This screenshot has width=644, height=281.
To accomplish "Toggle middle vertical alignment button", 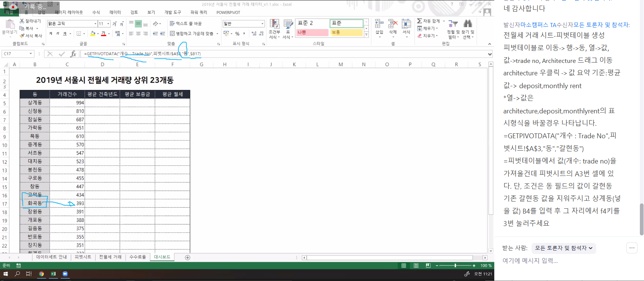I will (138, 23).
